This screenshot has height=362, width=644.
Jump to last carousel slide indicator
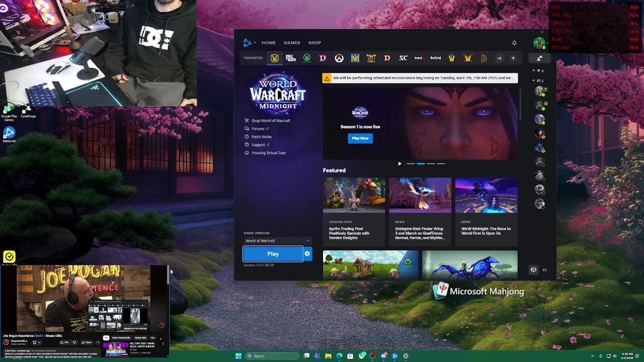441,163
